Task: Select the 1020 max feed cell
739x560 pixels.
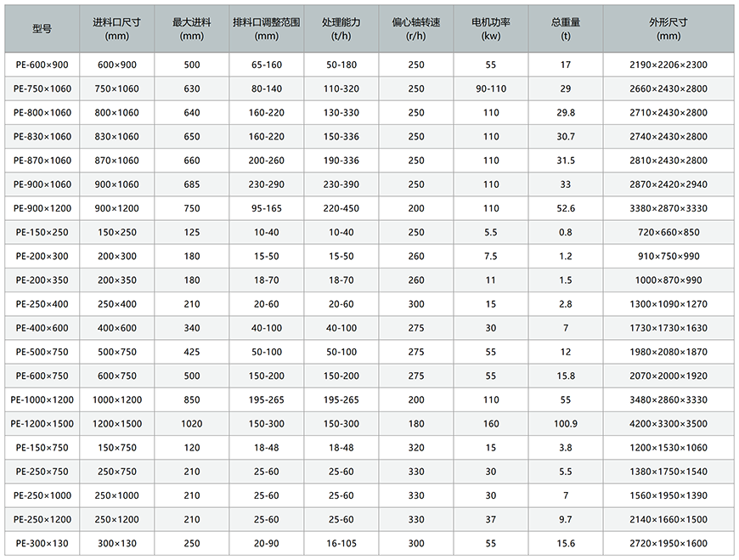Action: pos(192,424)
